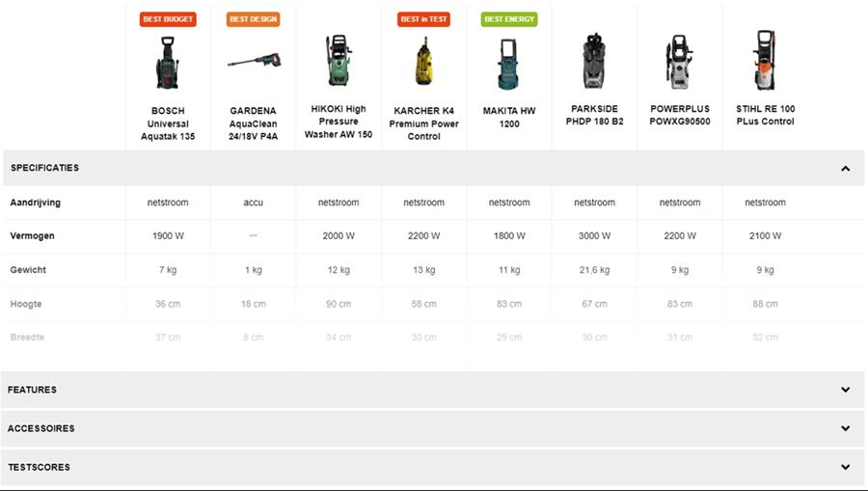Image resolution: width=868 pixels, height=491 pixels.
Task: Select the 7 kg weight value
Action: [x=168, y=270]
